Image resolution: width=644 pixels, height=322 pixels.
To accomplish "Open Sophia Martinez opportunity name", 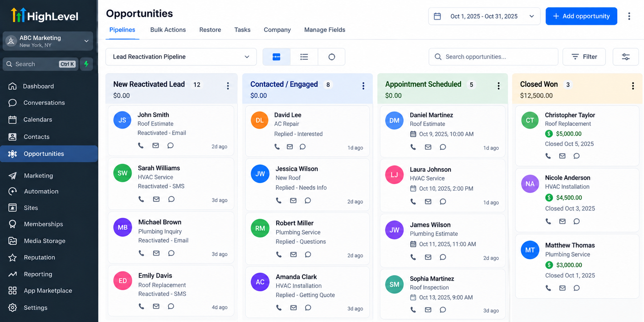I will 432,278.
